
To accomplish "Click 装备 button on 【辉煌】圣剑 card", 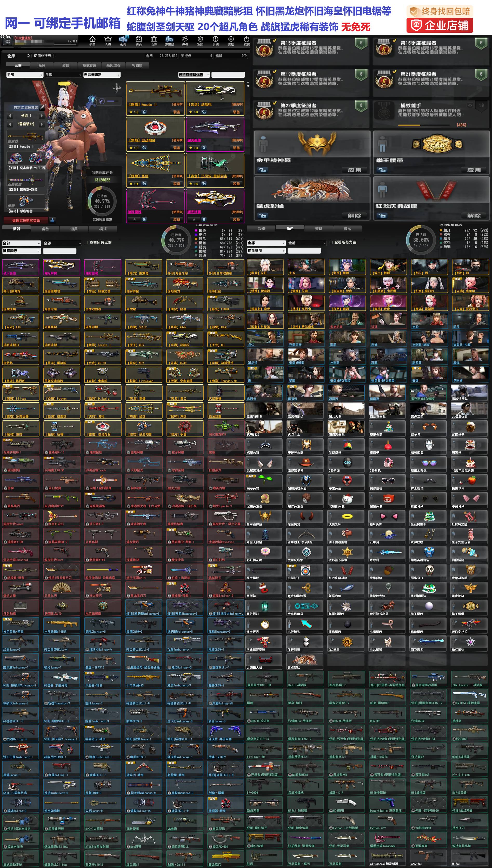I will tap(177, 184).
